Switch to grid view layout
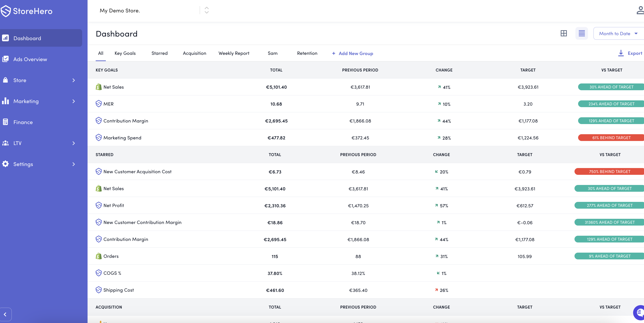This screenshot has width=644, height=323. (564, 33)
